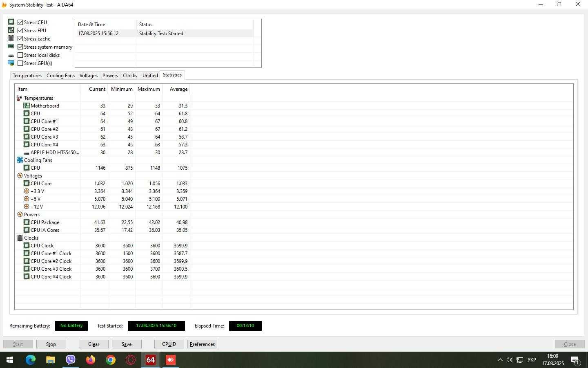Click the Powers group icon

tap(20, 215)
